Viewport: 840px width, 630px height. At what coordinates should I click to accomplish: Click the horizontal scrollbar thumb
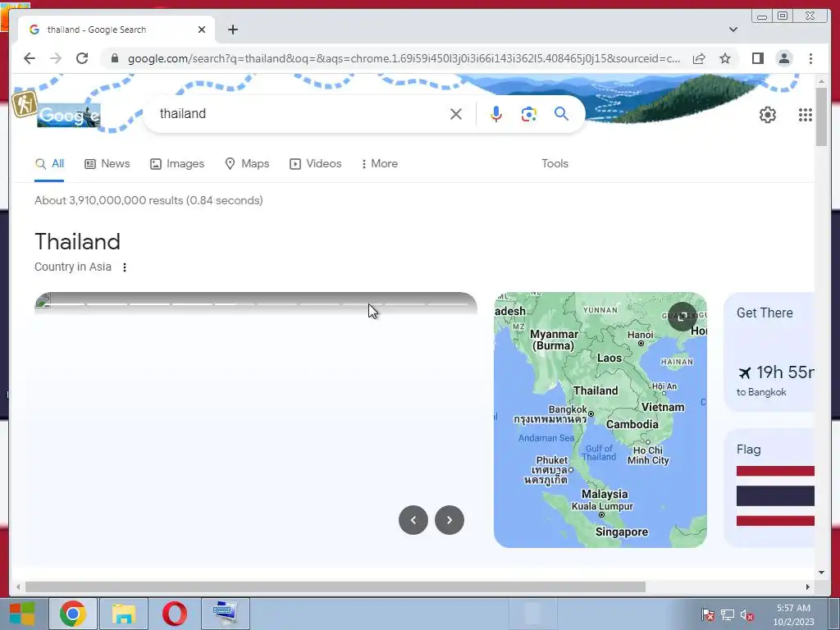pyautogui.click(x=336, y=587)
